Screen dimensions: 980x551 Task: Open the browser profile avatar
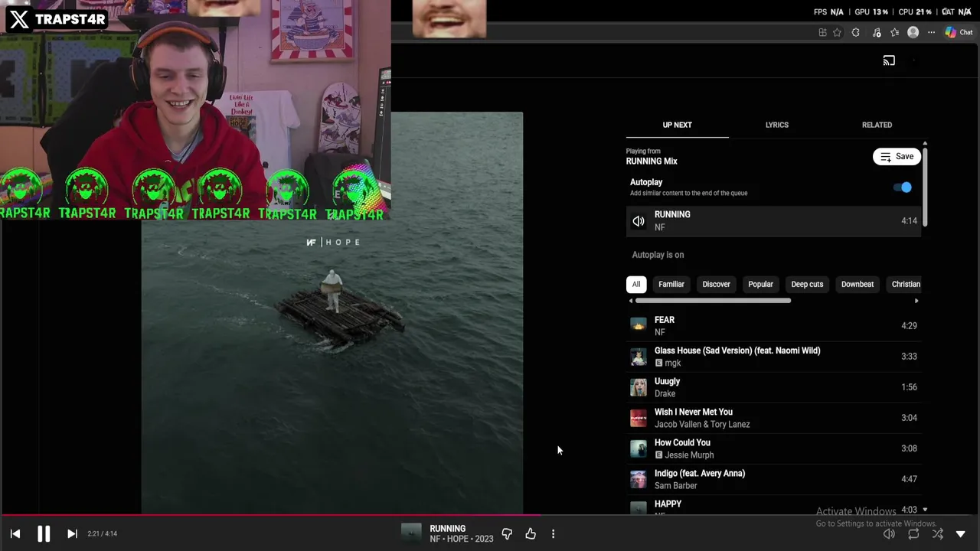click(913, 32)
